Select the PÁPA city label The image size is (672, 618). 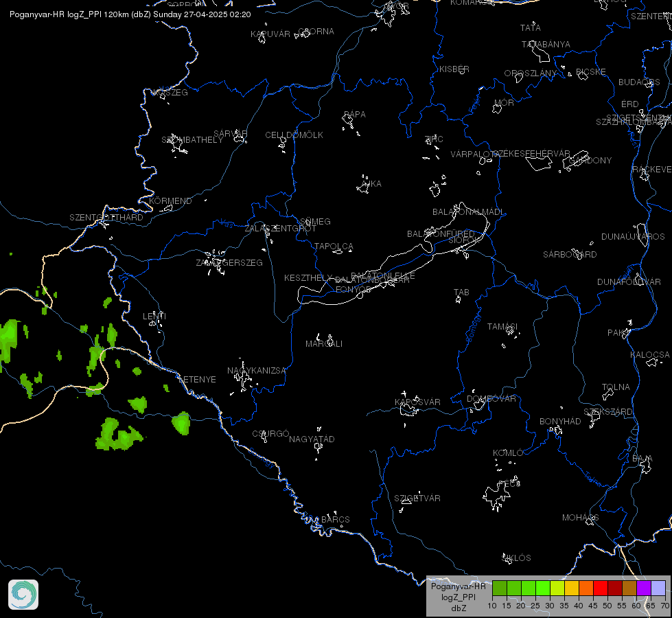[355, 115]
